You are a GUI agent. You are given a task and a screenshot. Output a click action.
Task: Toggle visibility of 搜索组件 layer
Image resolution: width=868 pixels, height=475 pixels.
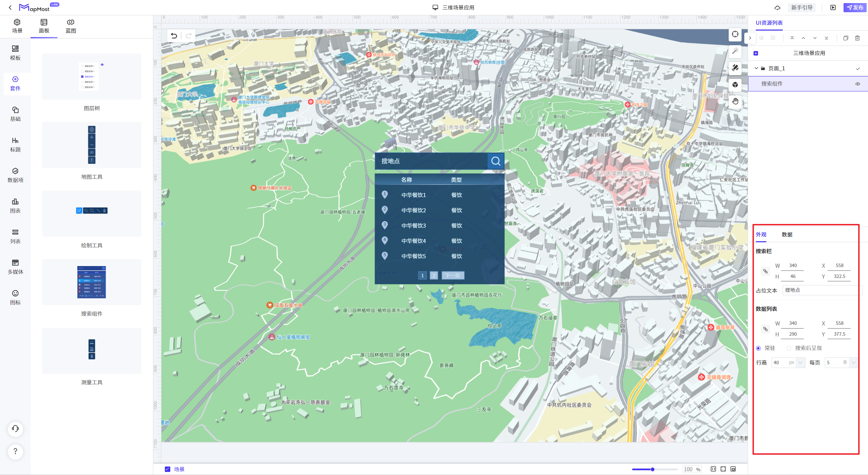858,84
